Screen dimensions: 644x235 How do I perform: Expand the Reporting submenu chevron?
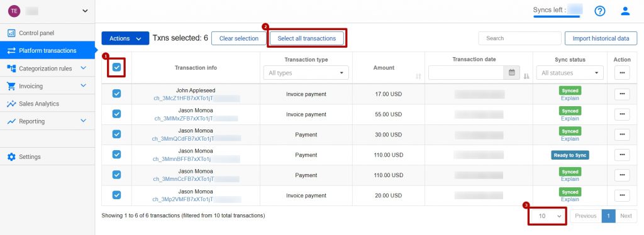pos(84,121)
